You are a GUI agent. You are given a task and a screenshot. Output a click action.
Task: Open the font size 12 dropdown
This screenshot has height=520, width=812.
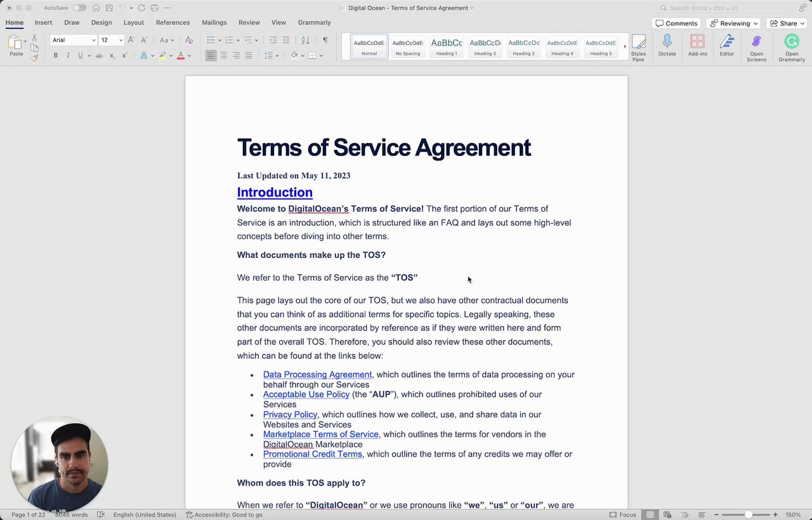(121, 40)
